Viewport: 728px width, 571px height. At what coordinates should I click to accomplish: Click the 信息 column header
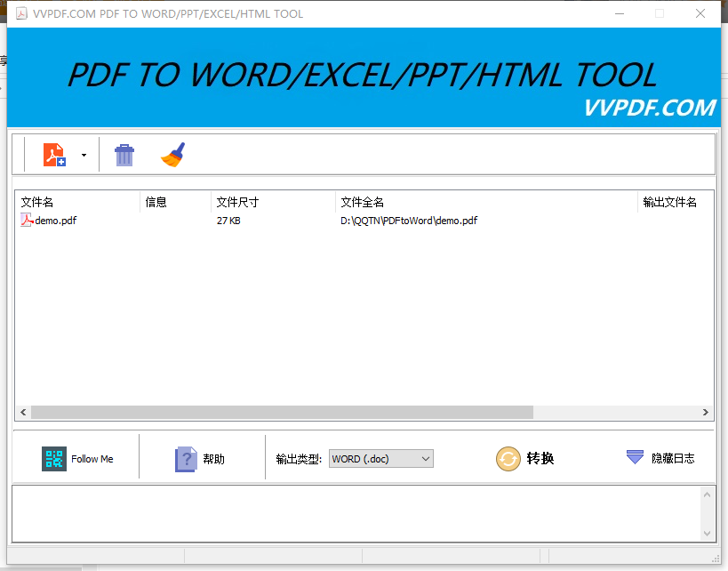point(175,202)
